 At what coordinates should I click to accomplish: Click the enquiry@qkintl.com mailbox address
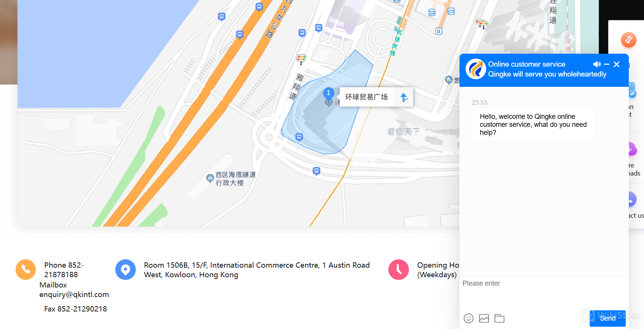74,294
